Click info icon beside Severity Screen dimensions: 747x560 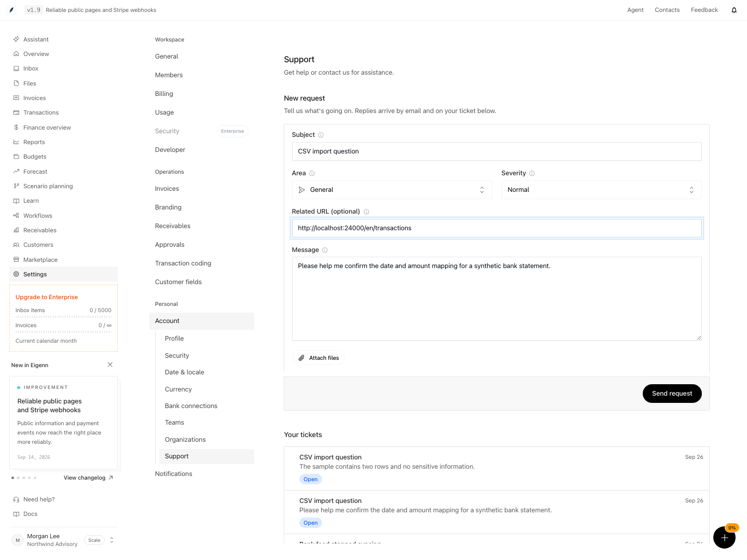pos(532,173)
